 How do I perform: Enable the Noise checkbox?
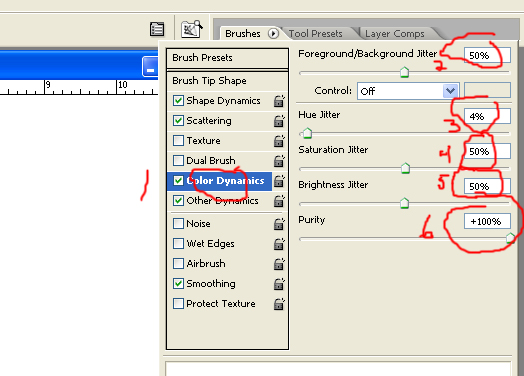178,223
